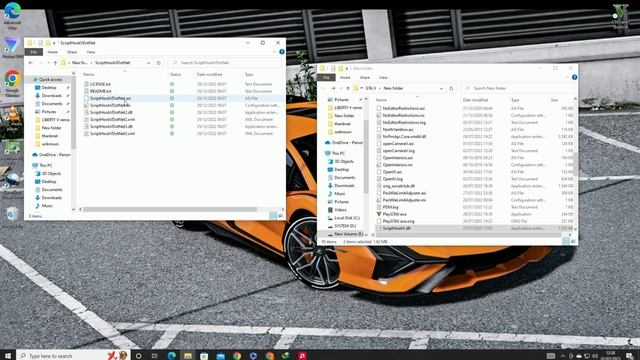The height and width of the screenshot is (360, 640).
Task: Open address bar dropdown in ScriptHookVDotNet window
Action: point(148,63)
